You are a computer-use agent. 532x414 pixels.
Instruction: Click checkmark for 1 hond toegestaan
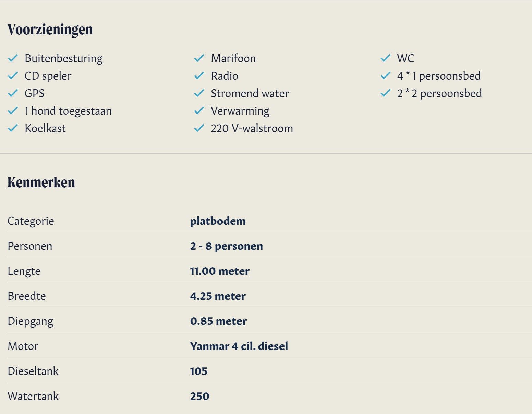13,111
